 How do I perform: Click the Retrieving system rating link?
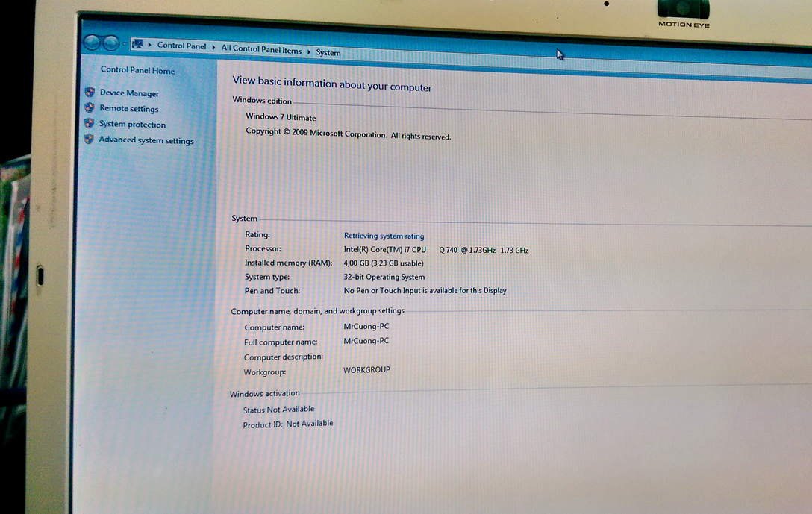pos(384,236)
